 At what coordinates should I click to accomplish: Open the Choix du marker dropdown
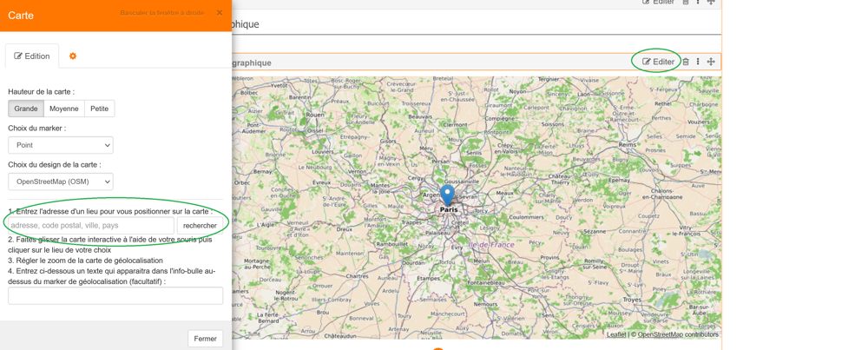[x=61, y=145]
